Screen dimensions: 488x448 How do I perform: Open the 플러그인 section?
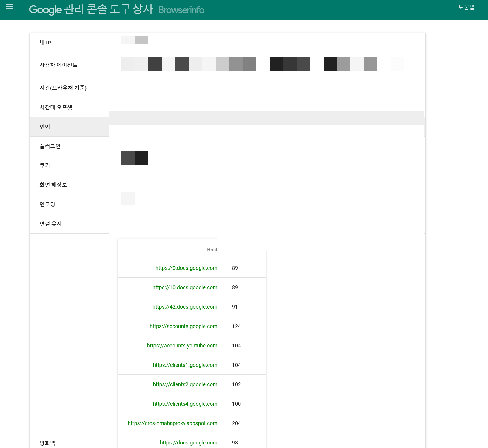click(50, 146)
